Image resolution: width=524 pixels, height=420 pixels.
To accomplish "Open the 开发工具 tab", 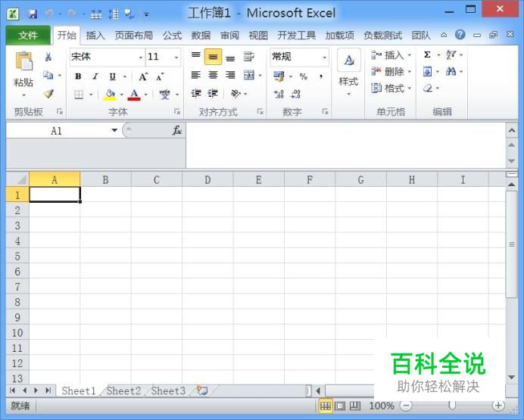I will 296,35.
